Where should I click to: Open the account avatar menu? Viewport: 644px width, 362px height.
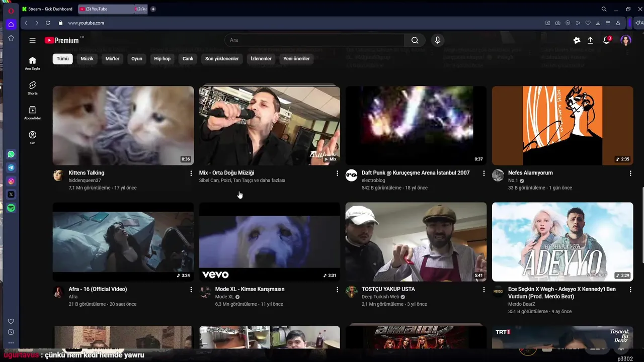[x=626, y=40]
